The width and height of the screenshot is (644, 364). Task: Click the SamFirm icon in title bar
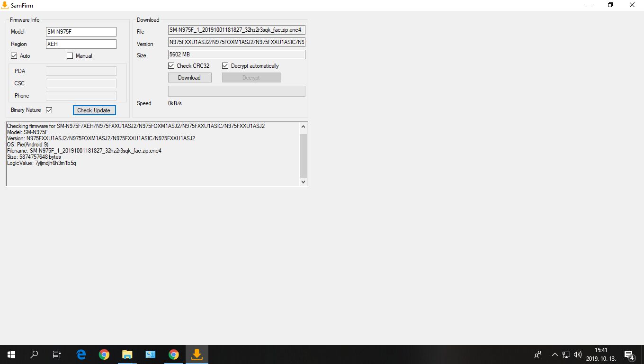click(5, 5)
